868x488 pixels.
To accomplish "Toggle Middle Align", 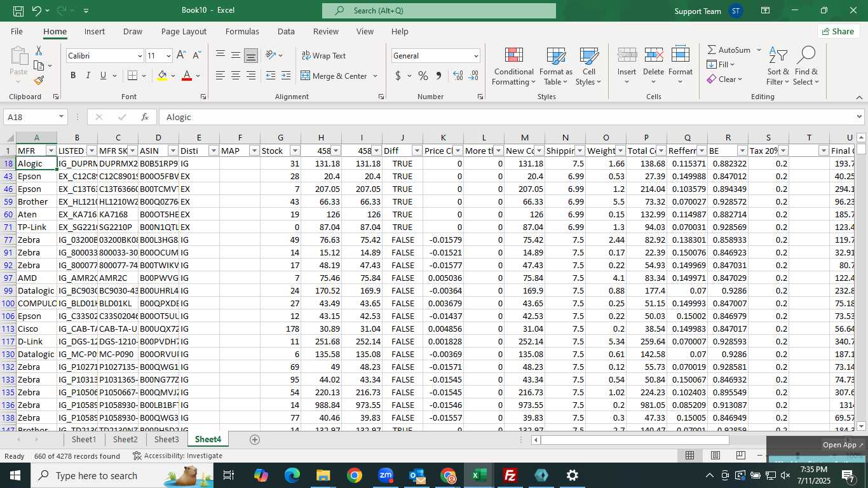I will click(x=235, y=55).
